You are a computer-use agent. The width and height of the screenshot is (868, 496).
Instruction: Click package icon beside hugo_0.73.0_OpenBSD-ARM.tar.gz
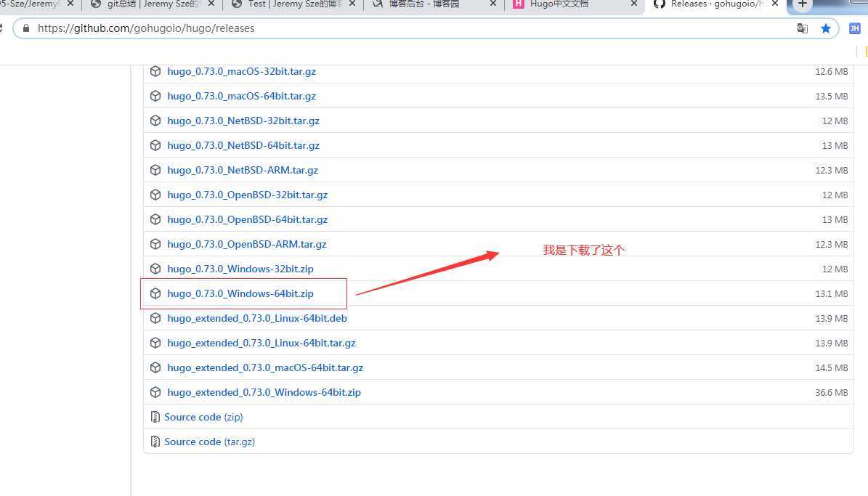pos(155,244)
